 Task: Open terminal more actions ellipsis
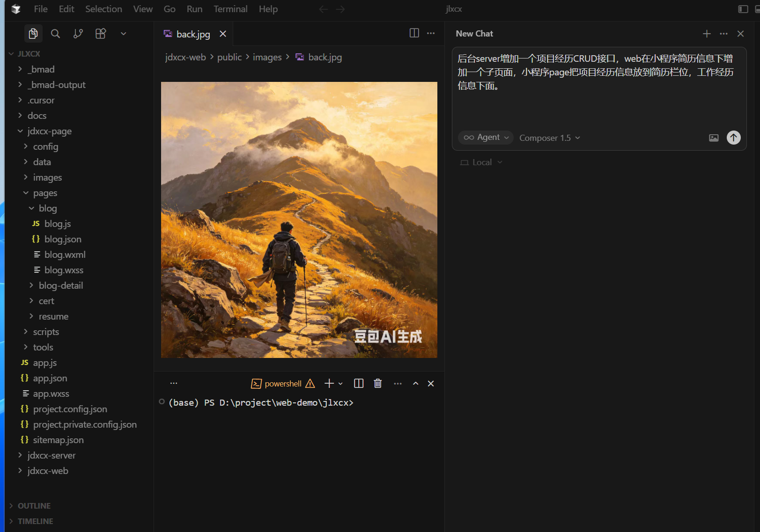click(x=398, y=384)
